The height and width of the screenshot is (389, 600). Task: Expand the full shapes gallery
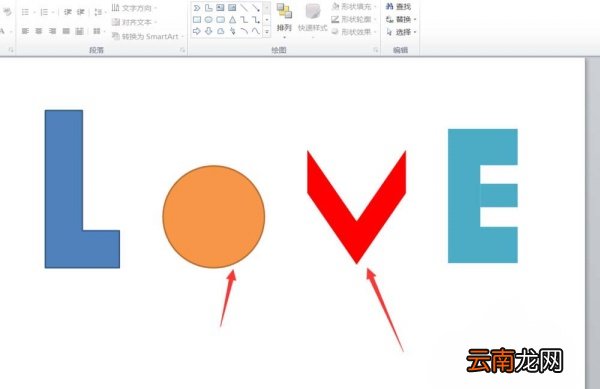[x=267, y=32]
